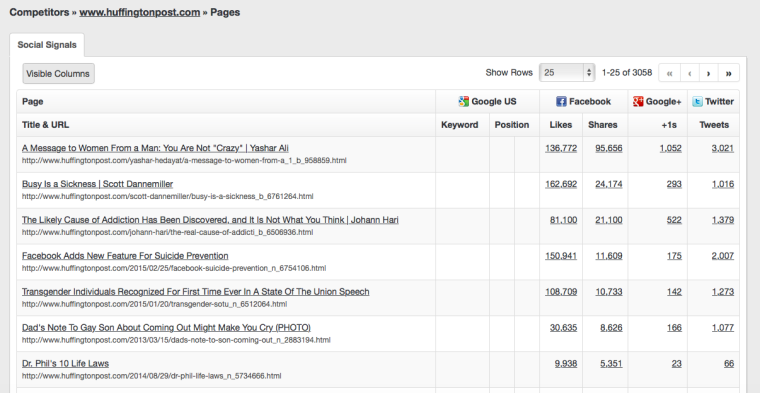
Task: Click tweets value 1,077
Action: pos(723,327)
